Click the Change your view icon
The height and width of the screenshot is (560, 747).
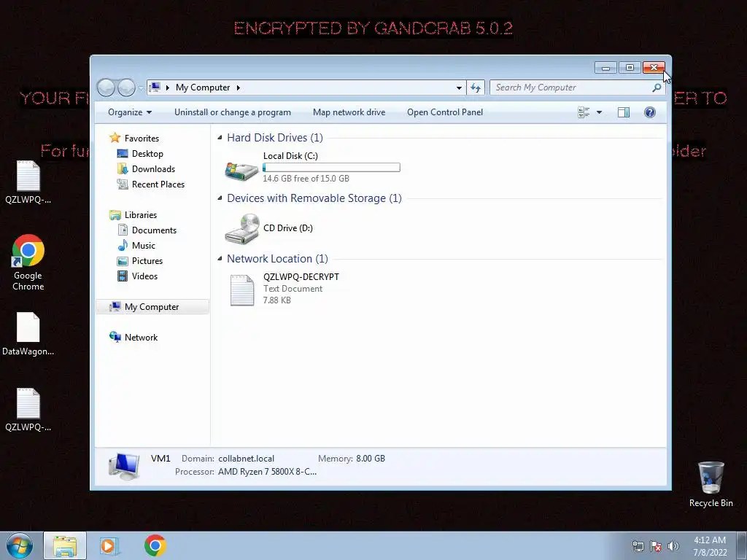(584, 112)
